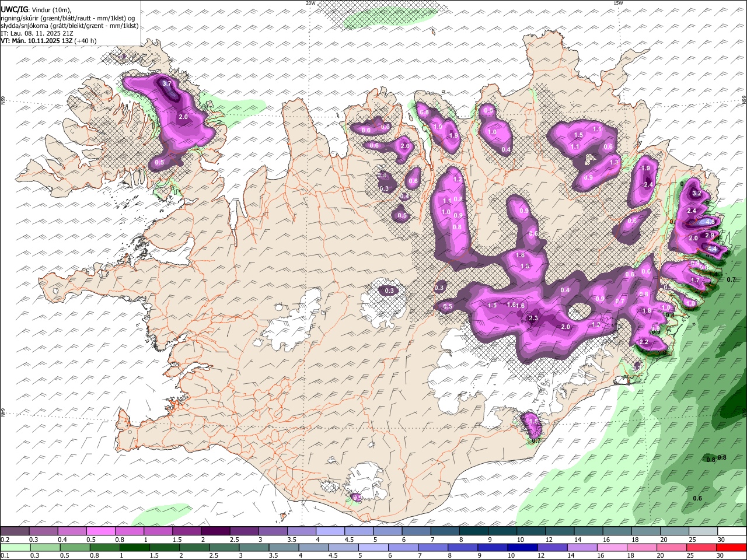The image size is (747, 560).
Task: Click the 3.2 value in the Eastfjords
Action: [696, 193]
